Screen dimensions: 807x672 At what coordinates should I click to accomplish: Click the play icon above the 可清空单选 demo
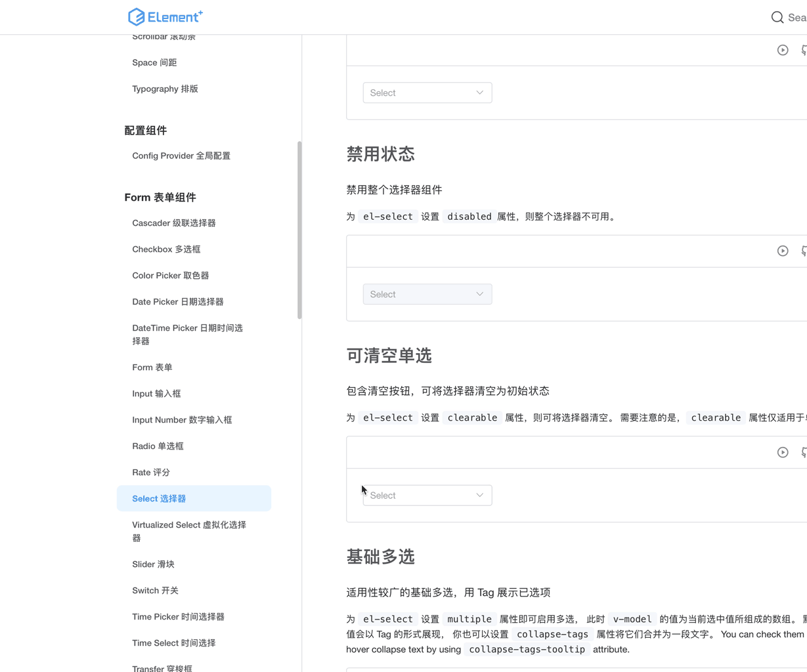click(x=782, y=452)
